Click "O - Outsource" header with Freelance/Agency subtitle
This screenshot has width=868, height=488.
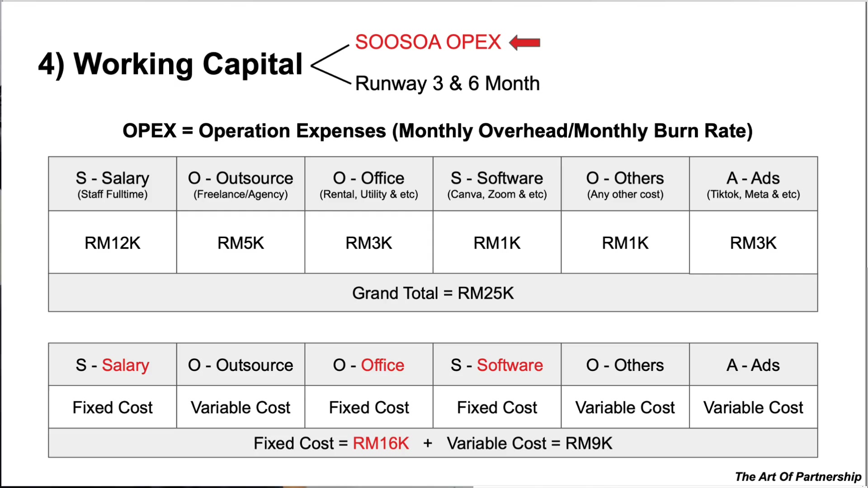[241, 184]
